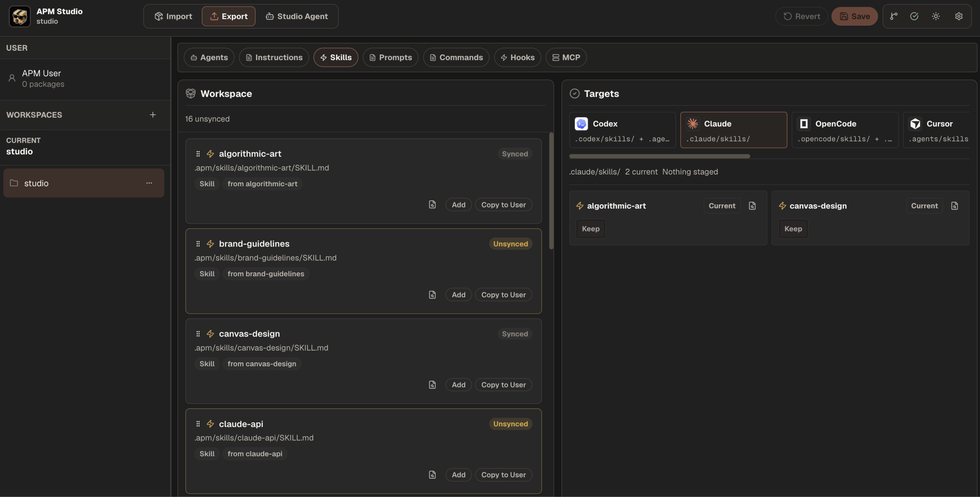
Task: Grab the drag handle of brand-guidelines card
Action: [x=198, y=244]
